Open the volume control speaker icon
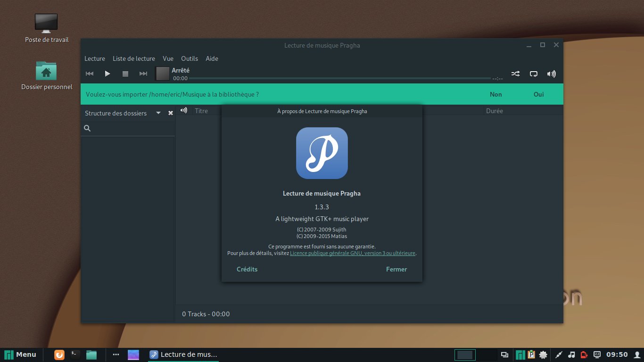Image resolution: width=644 pixels, height=362 pixels. pos(552,74)
